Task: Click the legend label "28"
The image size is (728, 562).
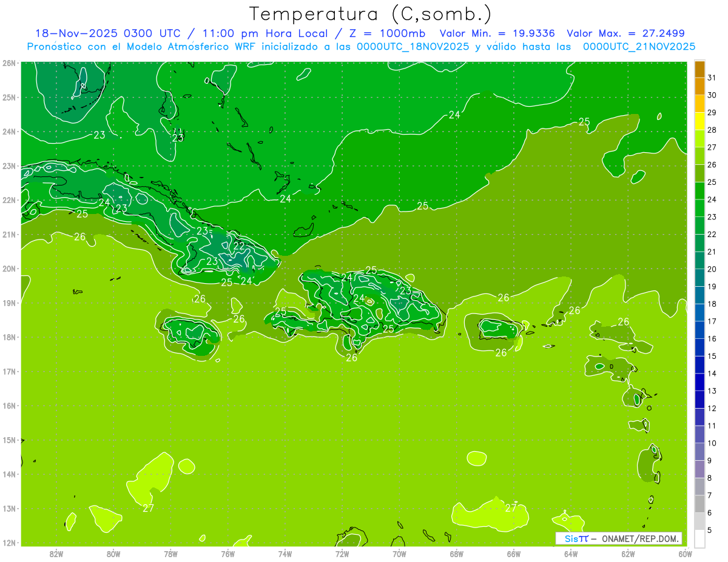Action: click(712, 130)
